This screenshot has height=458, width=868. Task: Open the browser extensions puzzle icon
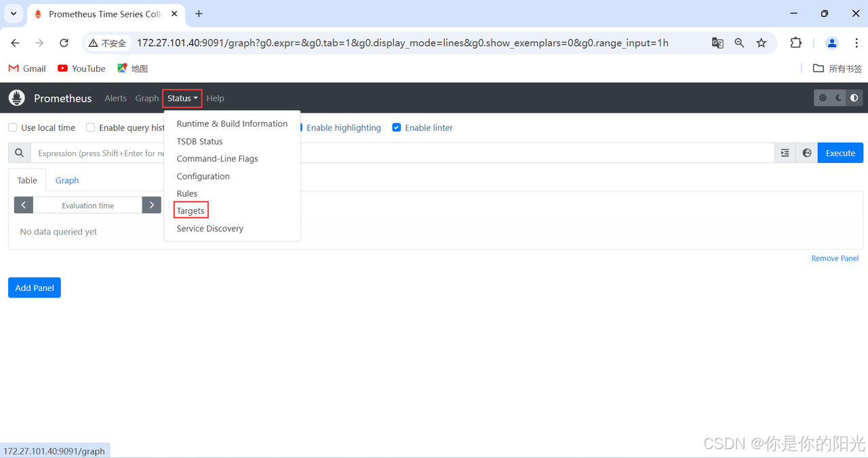click(x=796, y=43)
